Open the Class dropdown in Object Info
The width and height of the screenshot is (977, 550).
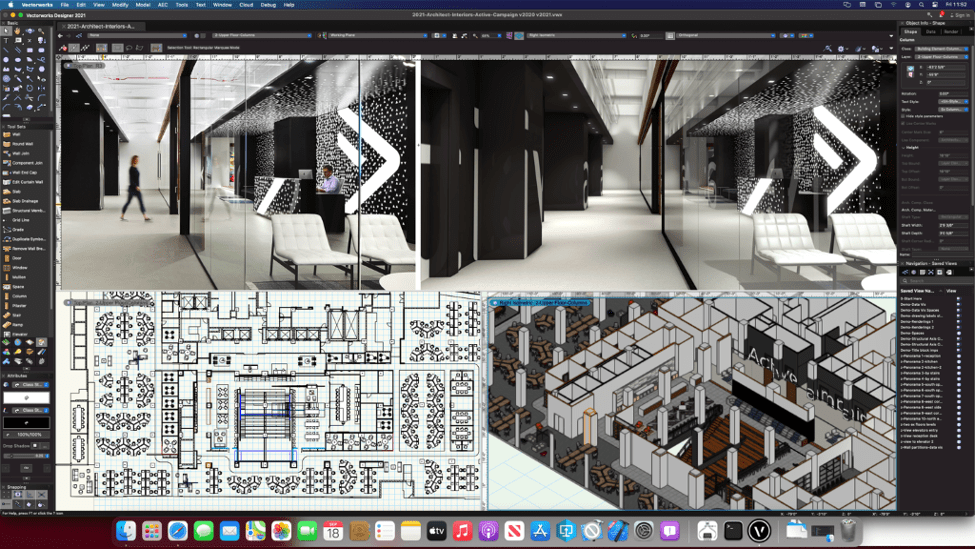941,49
